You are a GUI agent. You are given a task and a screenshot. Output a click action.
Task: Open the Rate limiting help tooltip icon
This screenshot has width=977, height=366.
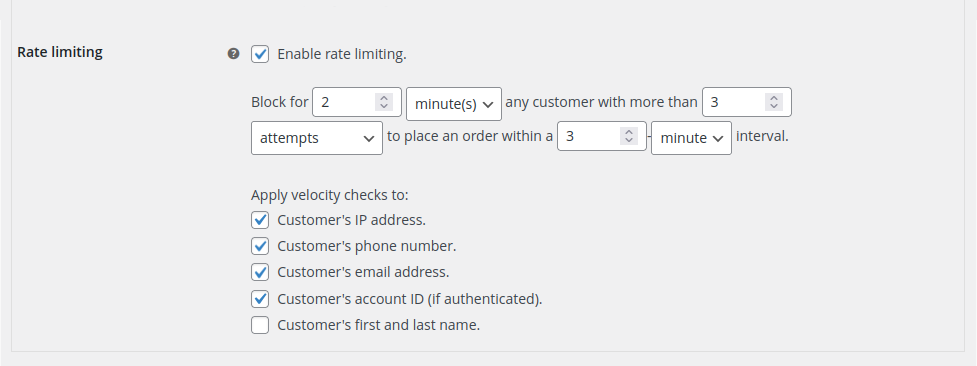point(233,54)
